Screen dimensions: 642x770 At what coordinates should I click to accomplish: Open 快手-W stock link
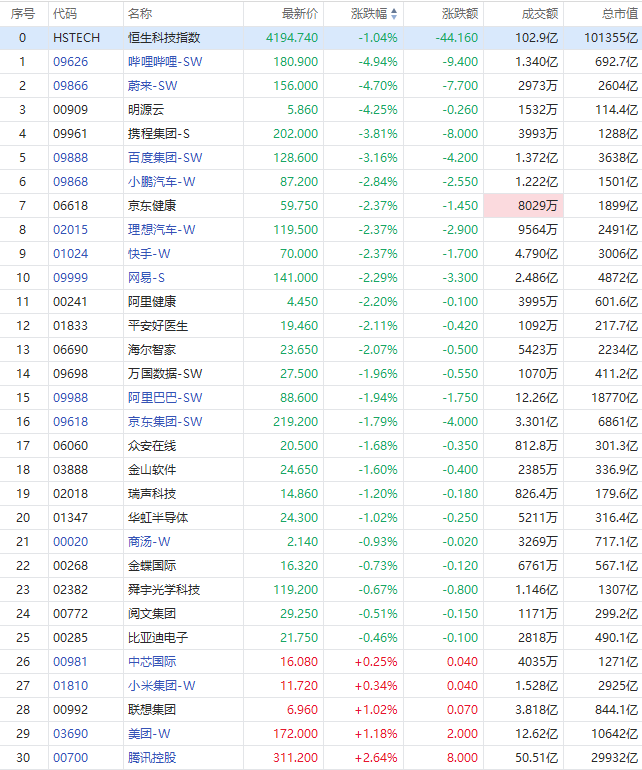(149, 254)
